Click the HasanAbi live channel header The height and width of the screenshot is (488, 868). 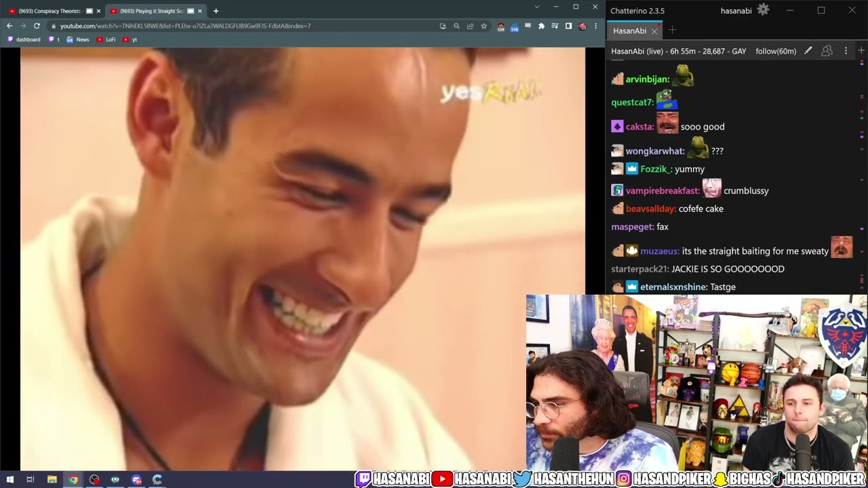click(x=679, y=51)
